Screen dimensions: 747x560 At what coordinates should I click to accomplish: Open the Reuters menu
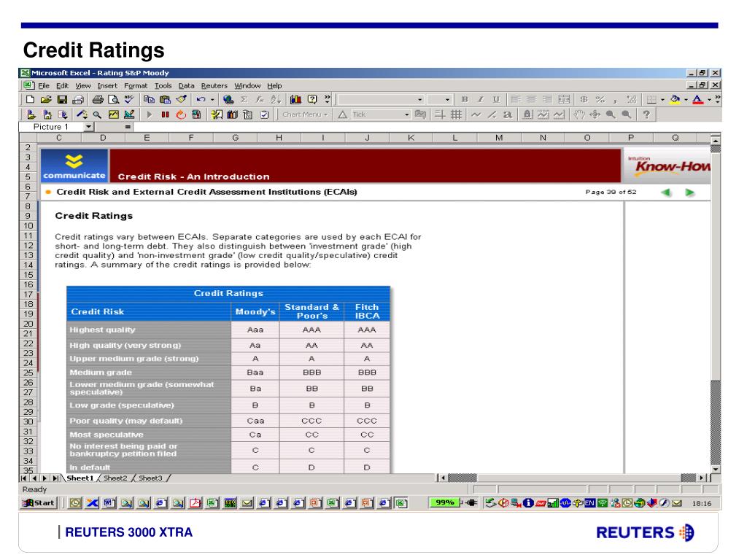214,86
